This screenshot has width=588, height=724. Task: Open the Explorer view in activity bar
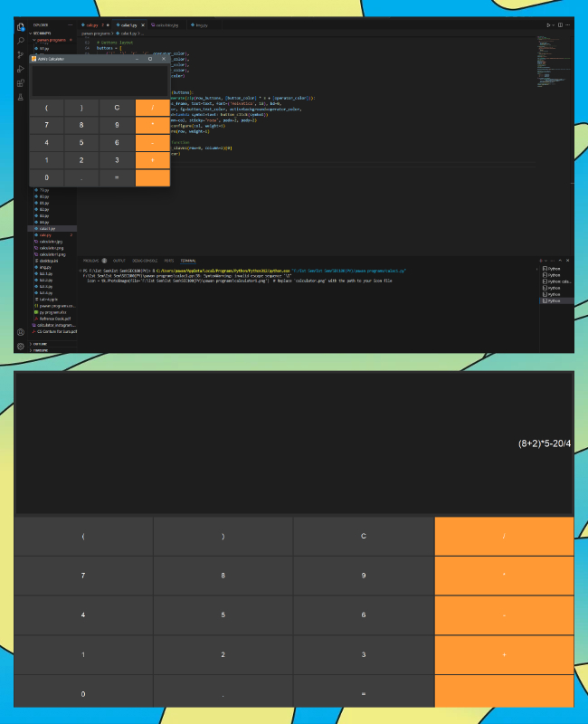pyautogui.click(x=21, y=27)
